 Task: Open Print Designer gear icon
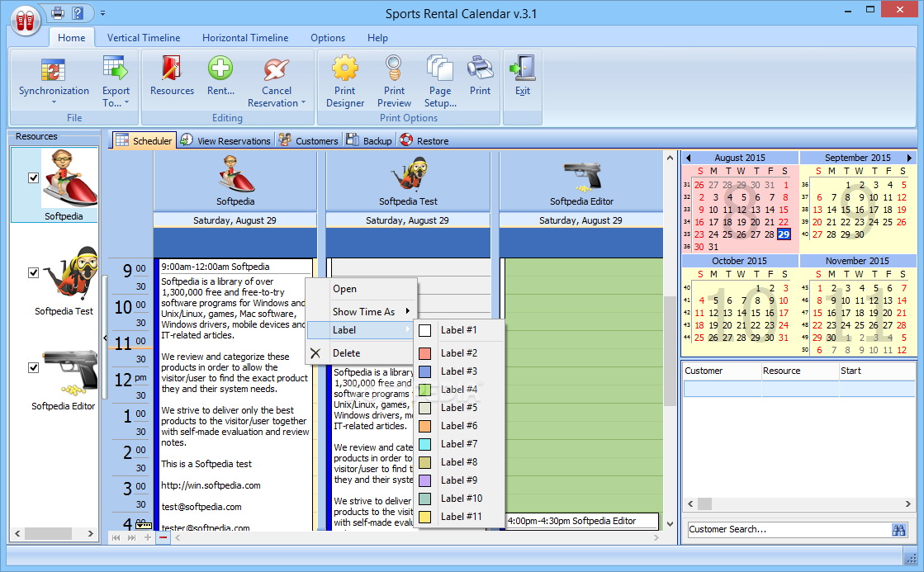344,69
